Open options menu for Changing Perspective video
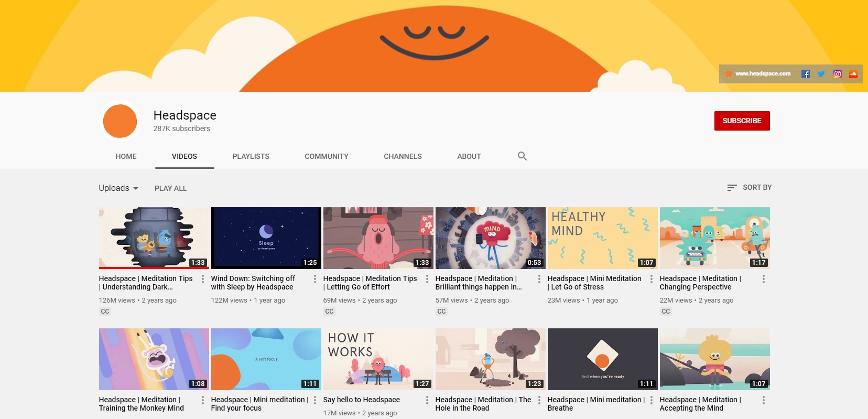Viewport: 868px width, 419px height. pyautogui.click(x=764, y=279)
